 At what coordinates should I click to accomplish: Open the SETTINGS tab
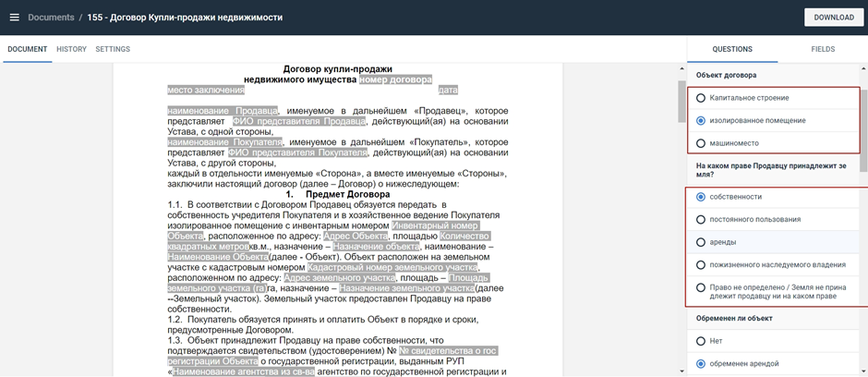113,49
